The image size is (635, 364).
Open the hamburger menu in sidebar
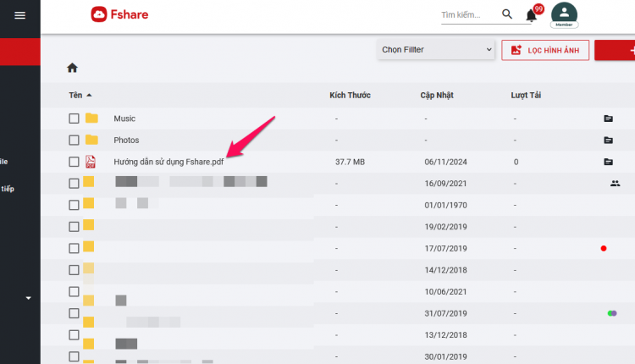[x=19, y=15]
